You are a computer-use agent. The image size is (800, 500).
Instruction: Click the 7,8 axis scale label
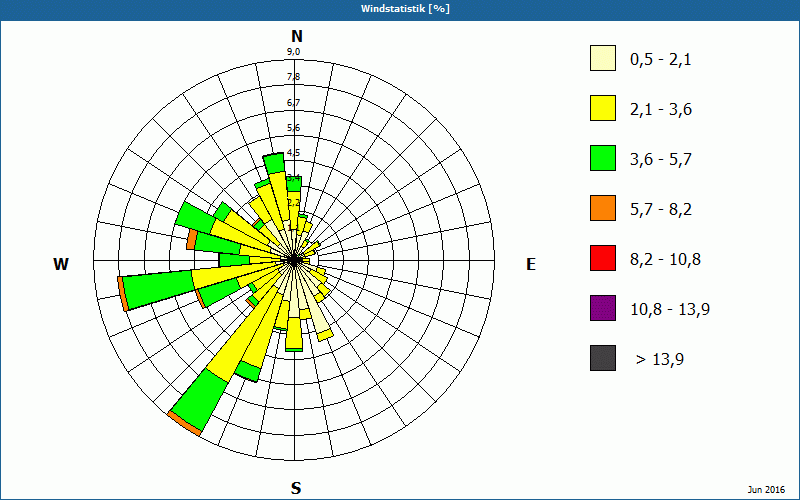click(x=293, y=77)
